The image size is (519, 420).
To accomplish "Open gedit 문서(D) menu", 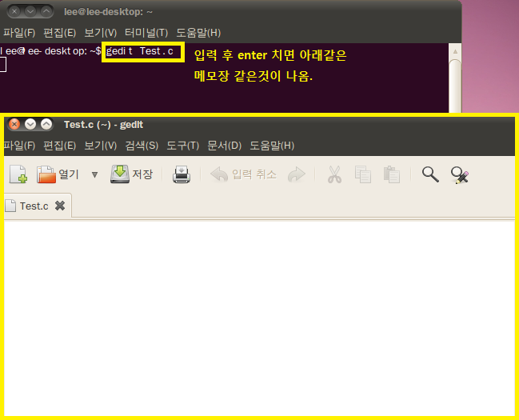I will coord(224,146).
